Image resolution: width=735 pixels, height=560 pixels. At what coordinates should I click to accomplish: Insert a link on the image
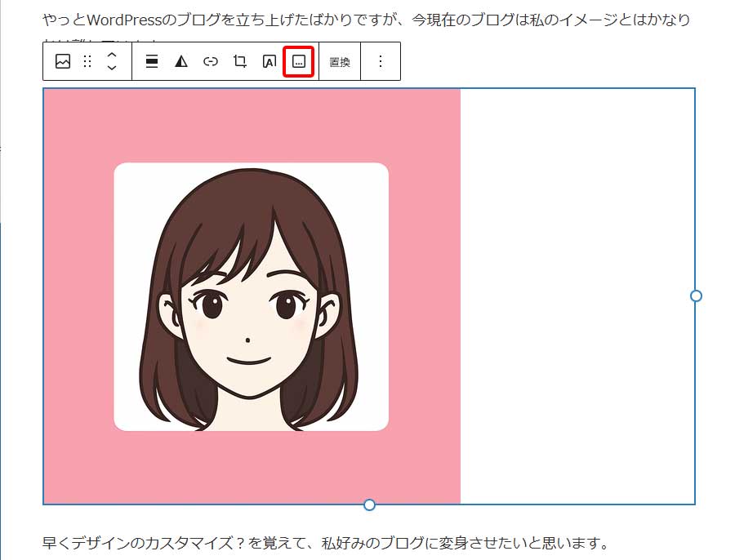212,61
